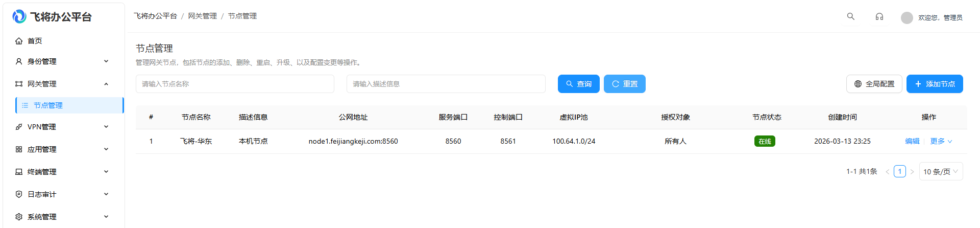Screen dimensions: 980x228
Task: Open 全局配置 global settings
Action: [x=874, y=84]
